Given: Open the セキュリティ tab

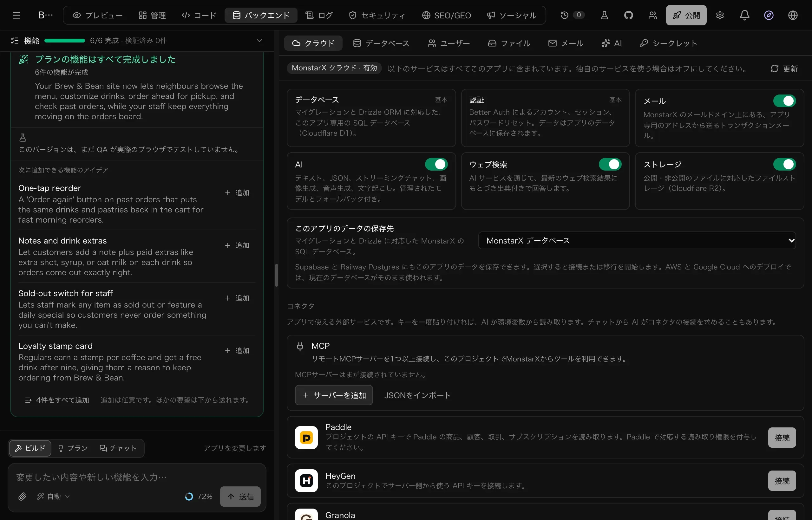Looking at the screenshot, I should pos(377,15).
